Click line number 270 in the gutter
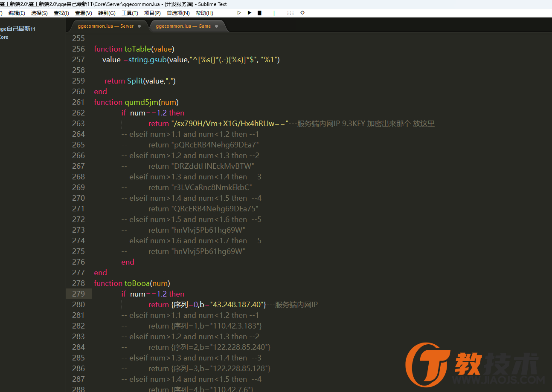The width and height of the screenshot is (552, 392). (78, 198)
